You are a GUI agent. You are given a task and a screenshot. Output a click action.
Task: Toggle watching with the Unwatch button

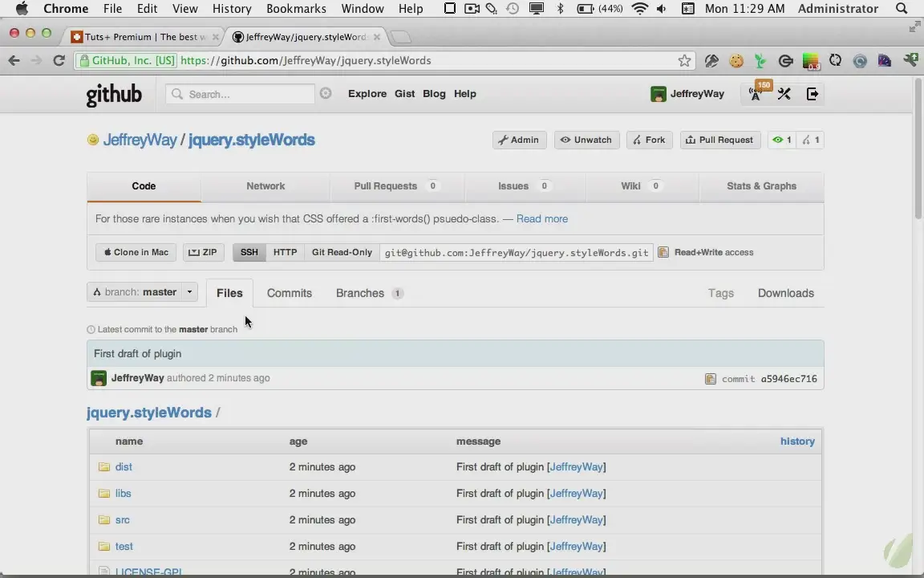tap(586, 140)
